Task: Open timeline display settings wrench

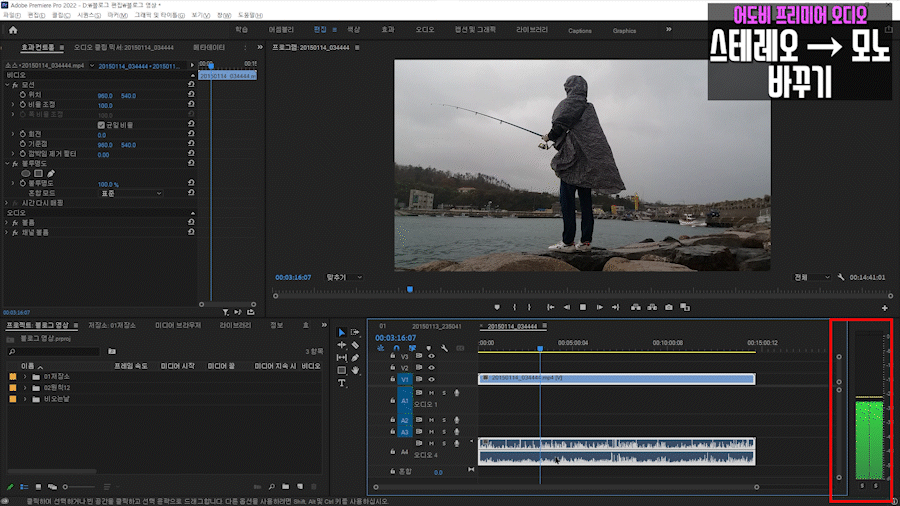Action: pyautogui.click(x=444, y=348)
